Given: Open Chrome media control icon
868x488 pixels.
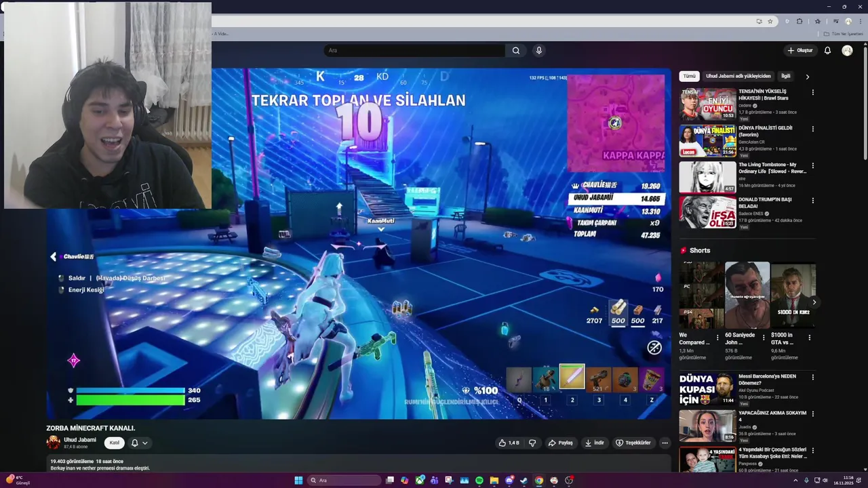Looking at the screenshot, I should coord(836,21).
